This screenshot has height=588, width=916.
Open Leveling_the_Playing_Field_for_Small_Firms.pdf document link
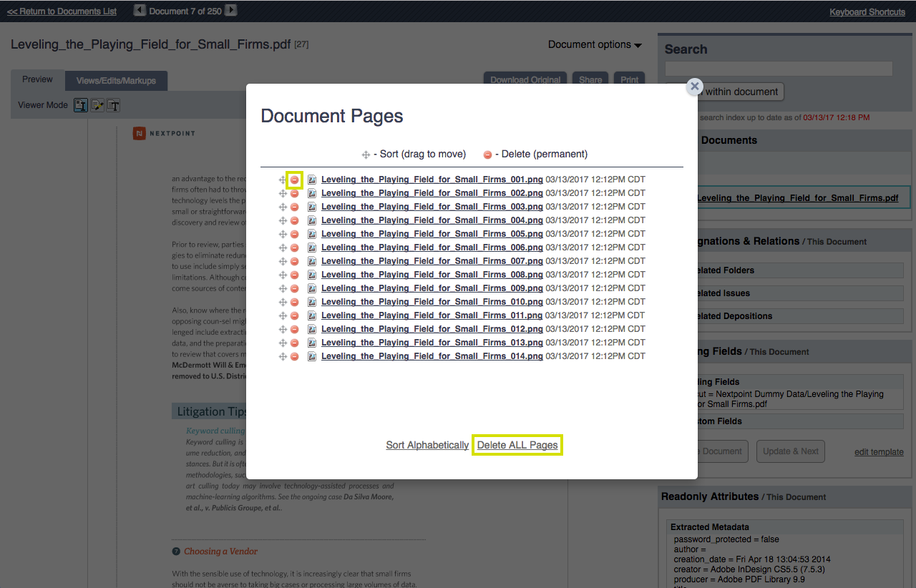[x=798, y=198]
